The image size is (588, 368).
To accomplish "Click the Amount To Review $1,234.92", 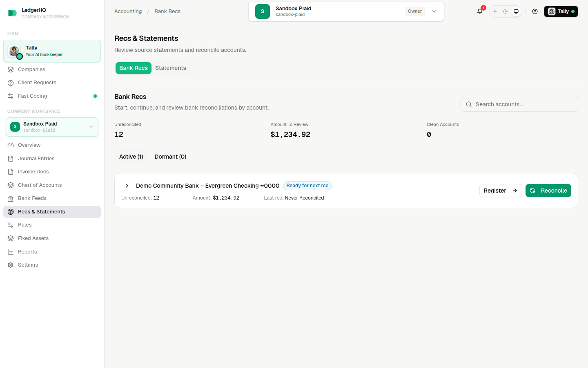I will 290,135.
